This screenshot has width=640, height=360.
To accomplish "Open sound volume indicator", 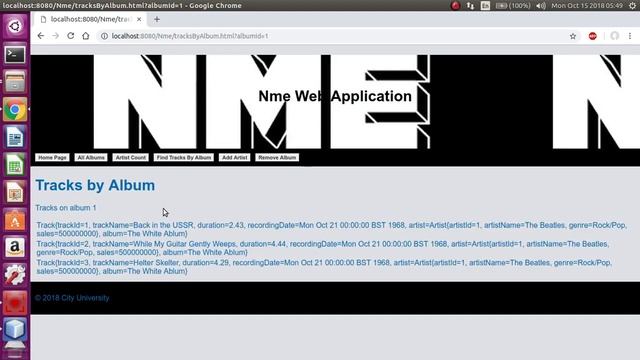I will [541, 5].
